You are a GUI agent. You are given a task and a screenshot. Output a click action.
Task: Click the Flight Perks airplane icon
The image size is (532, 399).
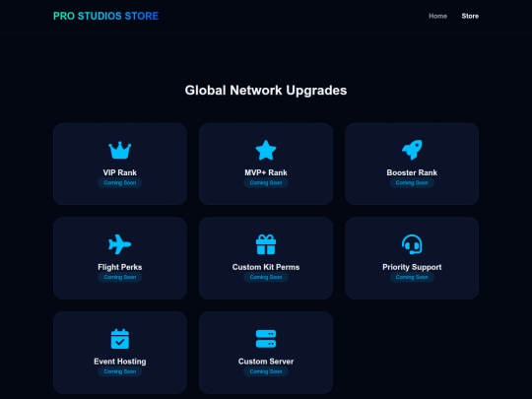pos(120,244)
